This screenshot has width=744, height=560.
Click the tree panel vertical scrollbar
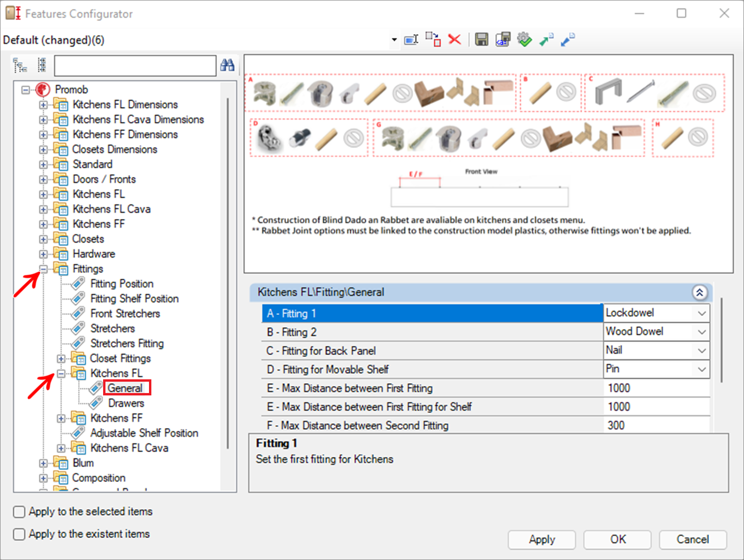point(228,272)
